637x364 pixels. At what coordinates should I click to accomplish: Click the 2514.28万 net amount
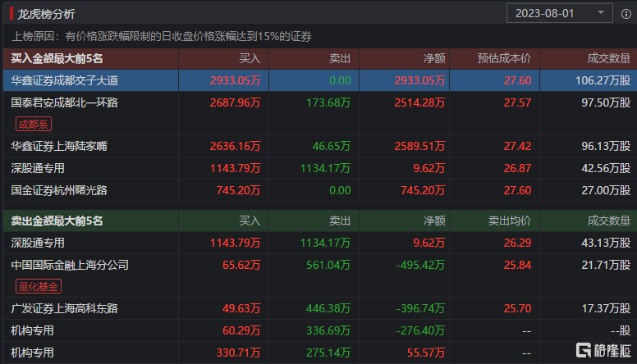419,102
